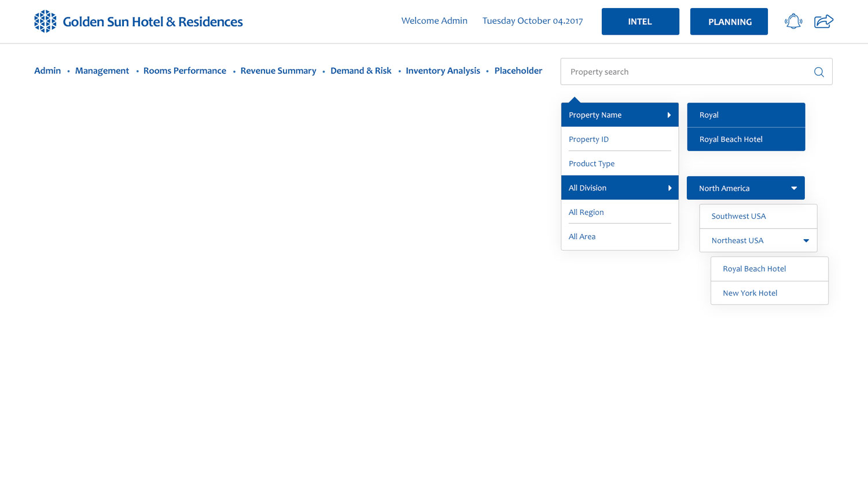Click Golden Sun Hotel & Residences title

click(x=153, y=22)
